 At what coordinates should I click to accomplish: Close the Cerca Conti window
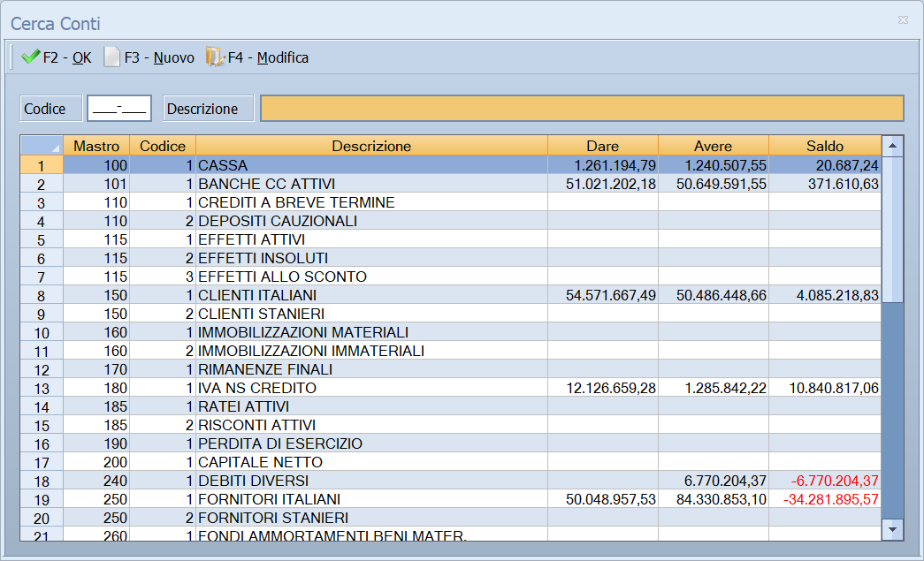903,20
